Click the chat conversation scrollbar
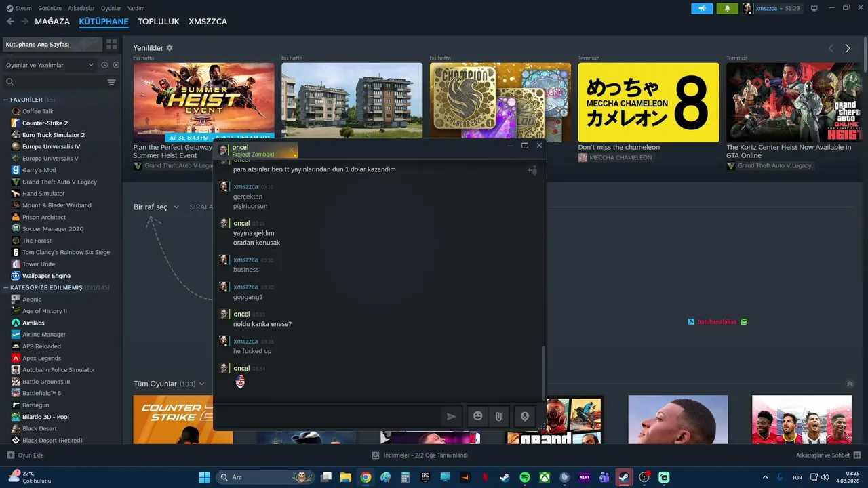 click(542, 373)
